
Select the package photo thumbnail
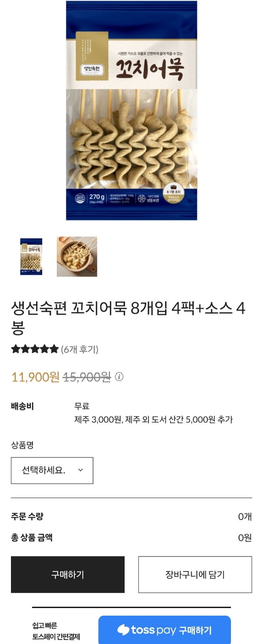pyautogui.click(x=31, y=257)
